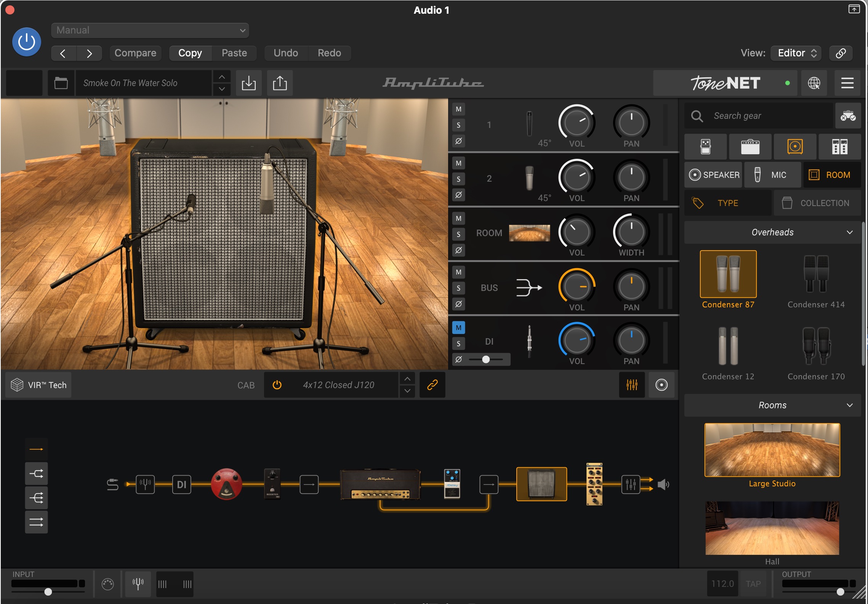Solo the ROOM channel

[459, 234]
